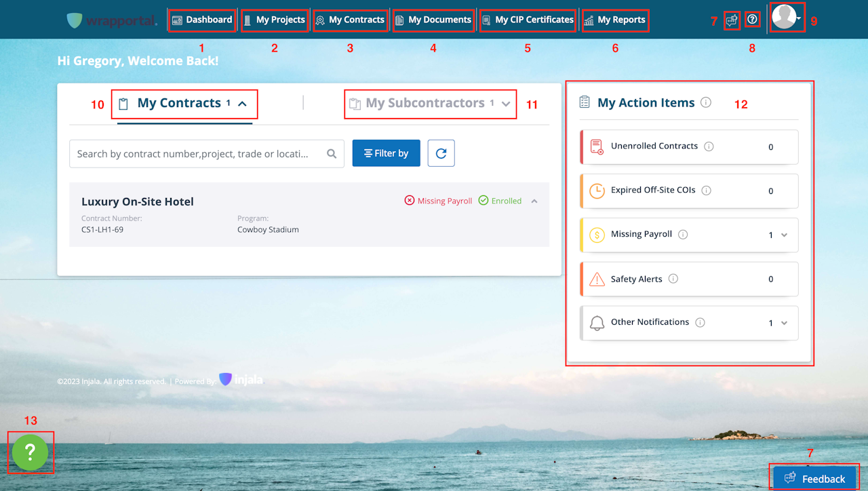The width and height of the screenshot is (868, 491).
Task: Open My Contracts in the top navigation
Action: [x=350, y=20]
